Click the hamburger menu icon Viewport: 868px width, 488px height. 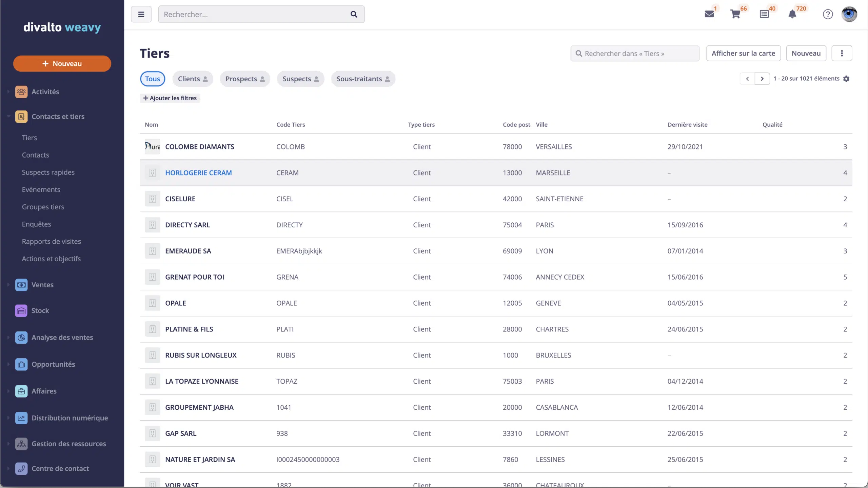tap(141, 14)
